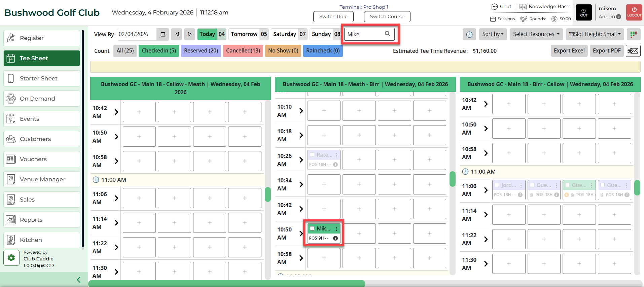
Task: Click the Export Excel button
Action: 569,51
